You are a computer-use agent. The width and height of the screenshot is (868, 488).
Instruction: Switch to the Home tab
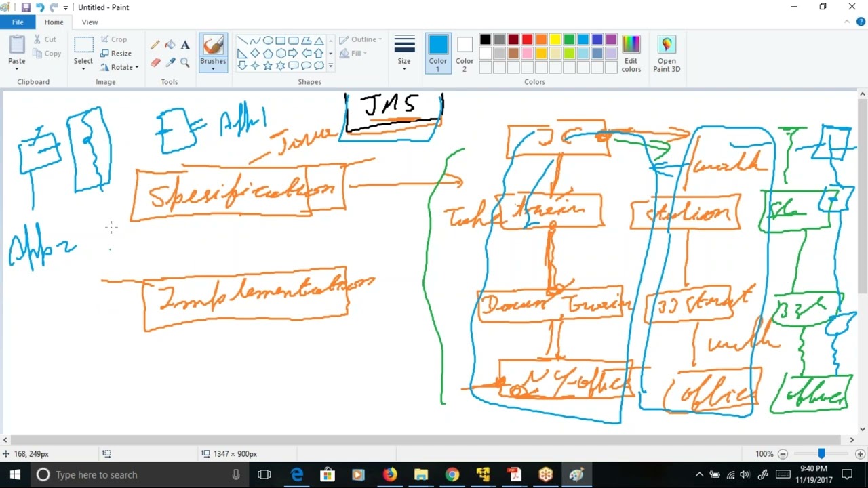tap(54, 22)
